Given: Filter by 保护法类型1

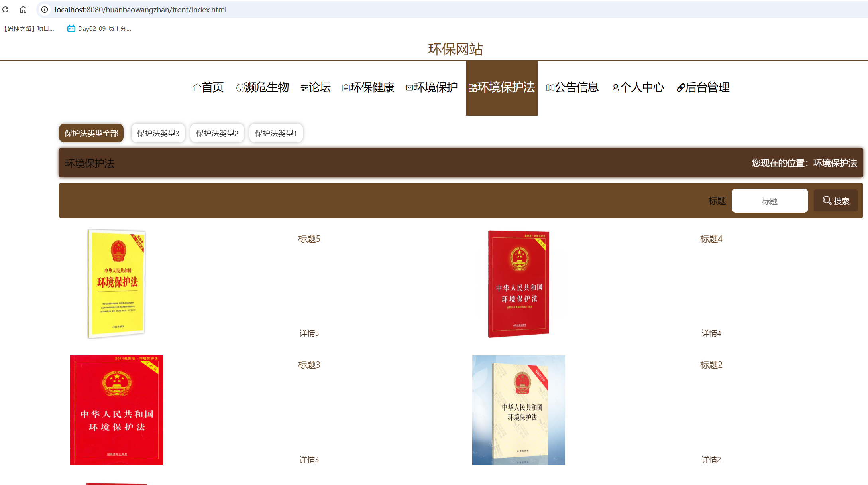Looking at the screenshot, I should coord(276,133).
